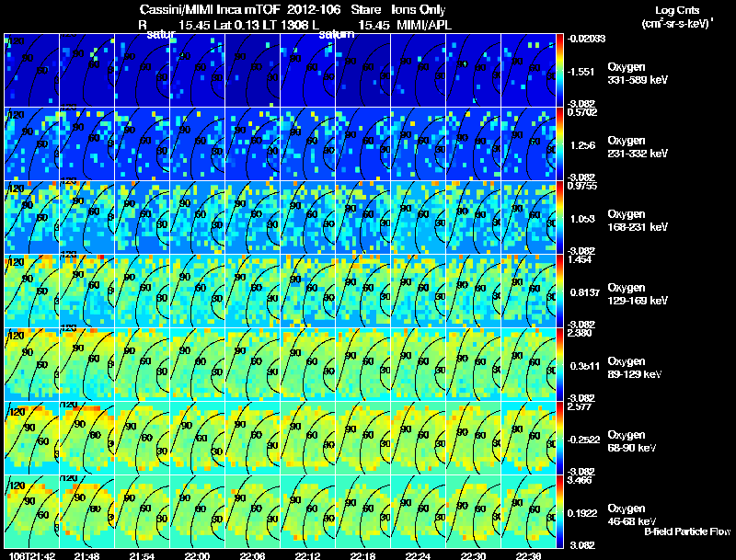The image size is (736, 560).
Task: Click the 22:12 time label on the axis
Action: (308, 555)
